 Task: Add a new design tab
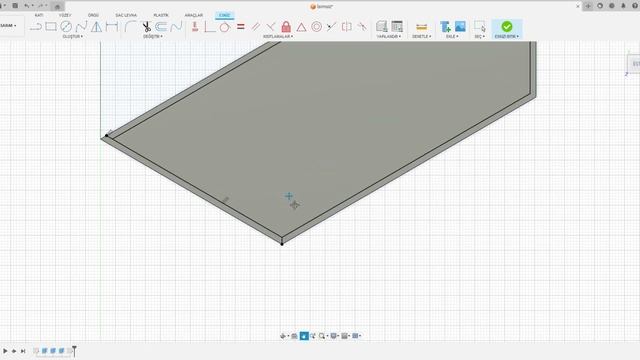pos(588,6)
